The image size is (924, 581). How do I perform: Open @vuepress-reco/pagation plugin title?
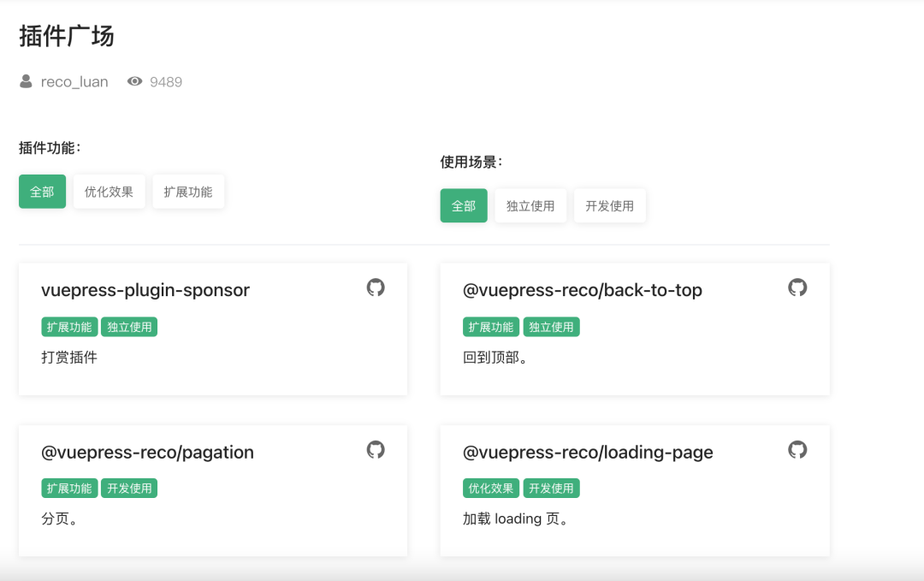[147, 452]
